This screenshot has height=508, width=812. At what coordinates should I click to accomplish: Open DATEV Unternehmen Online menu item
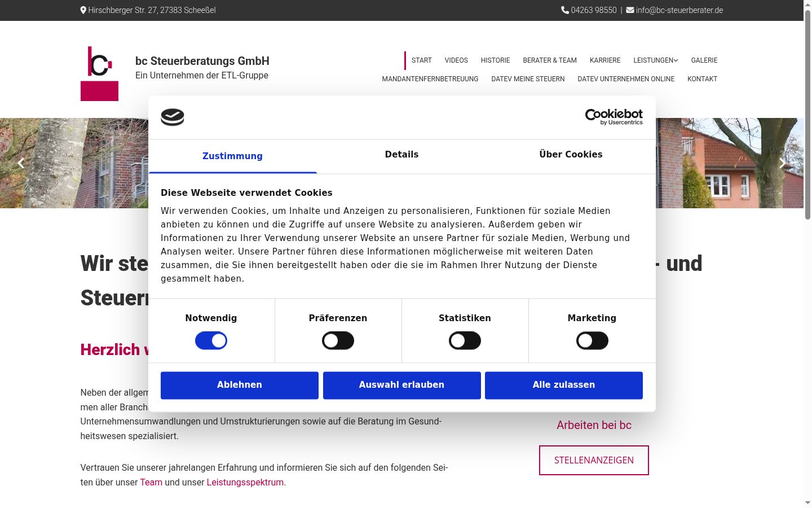coord(626,79)
